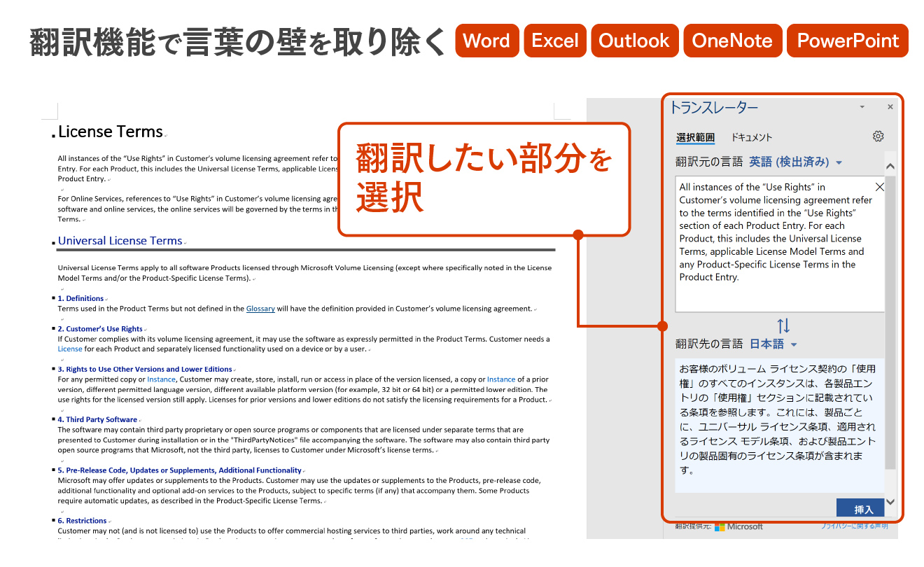Click the Microsoft logo beside 翻訳提供元
This screenshot has width=924, height=567.
tap(738, 526)
